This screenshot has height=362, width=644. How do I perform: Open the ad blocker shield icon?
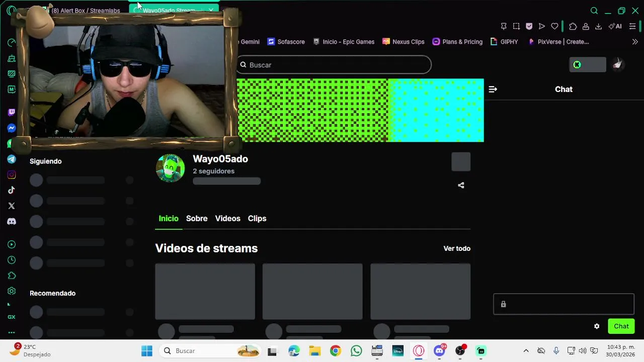point(529,26)
